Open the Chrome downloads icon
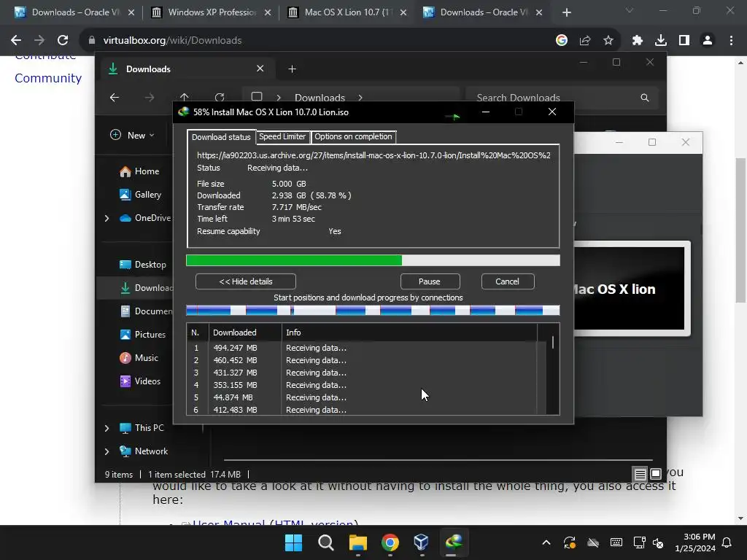The width and height of the screenshot is (747, 560). 661,41
